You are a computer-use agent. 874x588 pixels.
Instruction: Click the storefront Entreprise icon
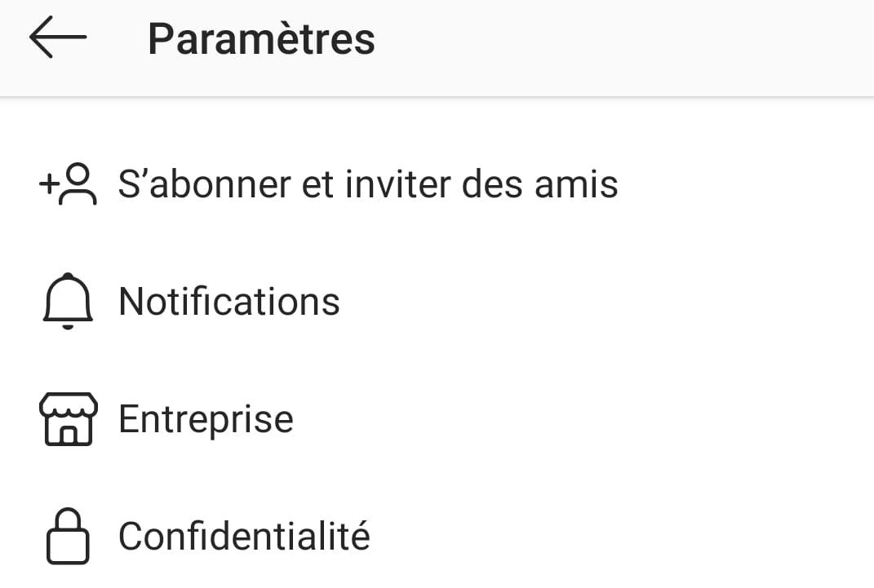tap(68, 419)
